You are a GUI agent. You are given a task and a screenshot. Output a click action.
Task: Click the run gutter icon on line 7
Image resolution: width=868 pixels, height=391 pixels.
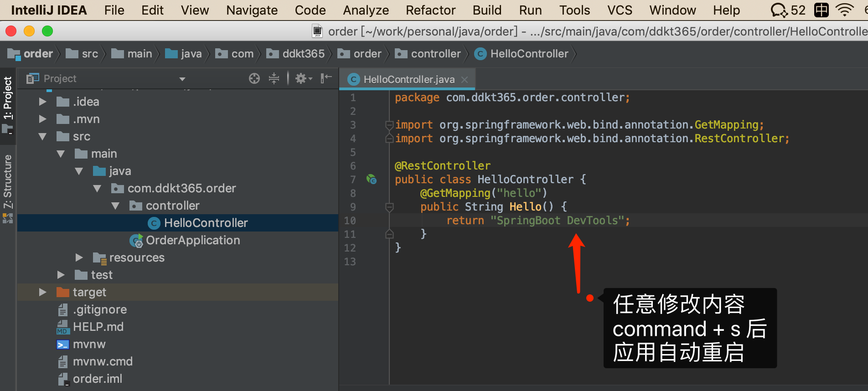click(372, 179)
